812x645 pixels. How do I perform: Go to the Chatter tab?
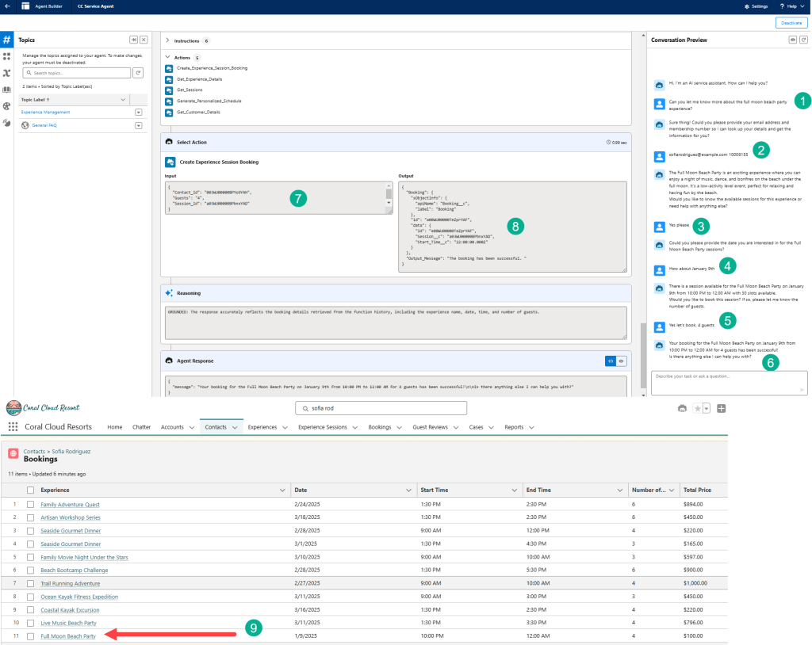(x=141, y=427)
